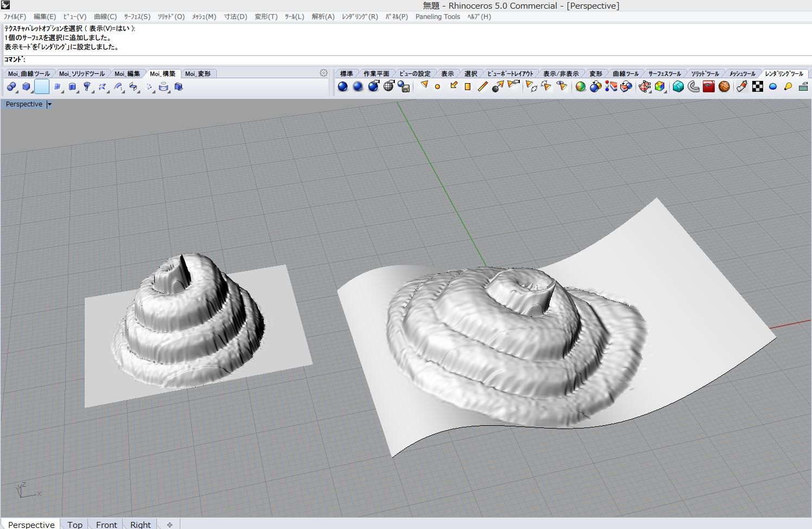Click the yellow light bulb icon

tap(788, 86)
